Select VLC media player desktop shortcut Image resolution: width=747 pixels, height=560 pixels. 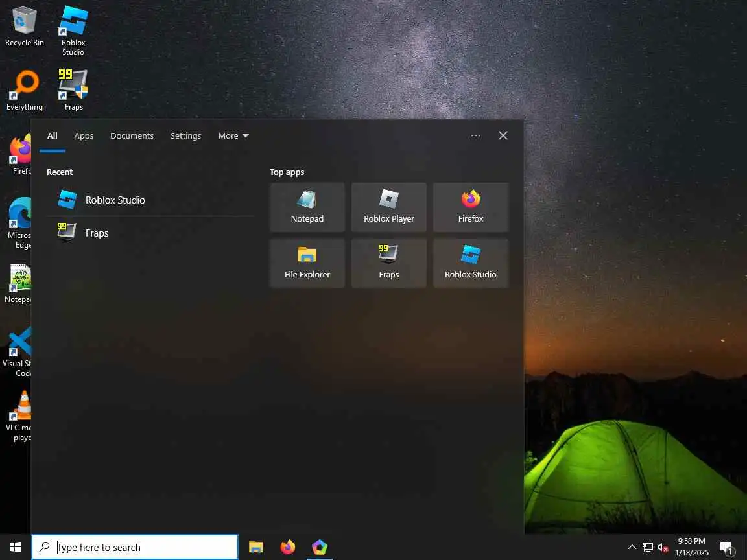click(x=19, y=416)
